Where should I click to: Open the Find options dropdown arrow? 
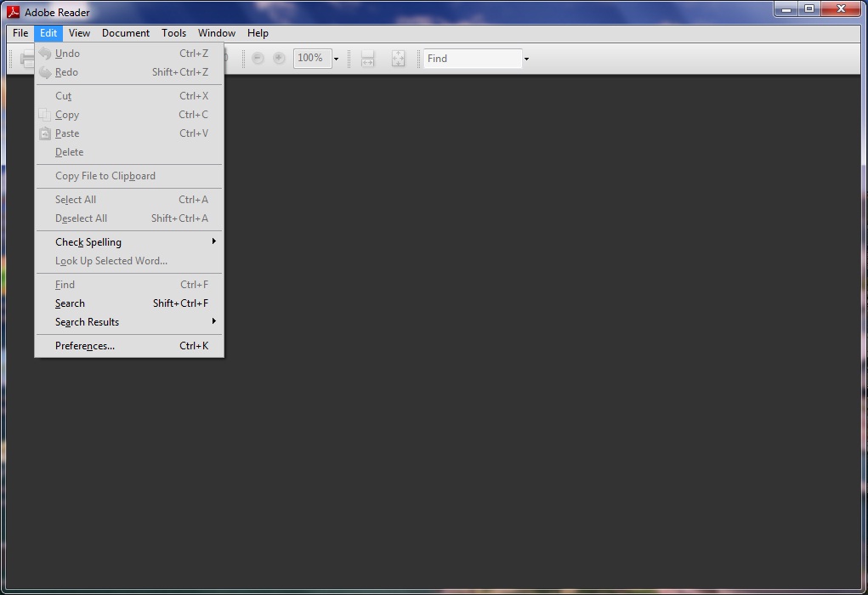[526, 59]
